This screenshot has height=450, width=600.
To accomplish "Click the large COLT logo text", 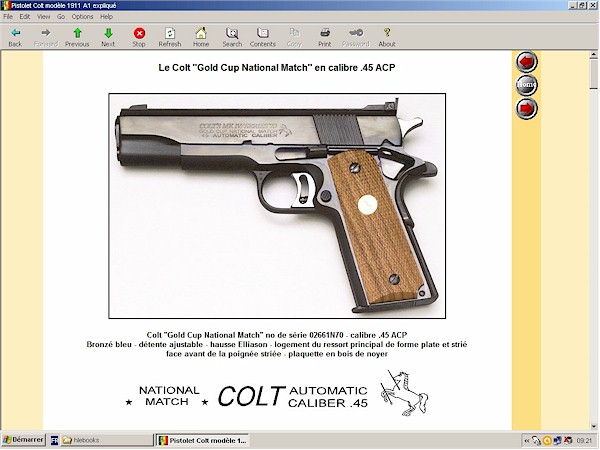I will [x=251, y=396].
